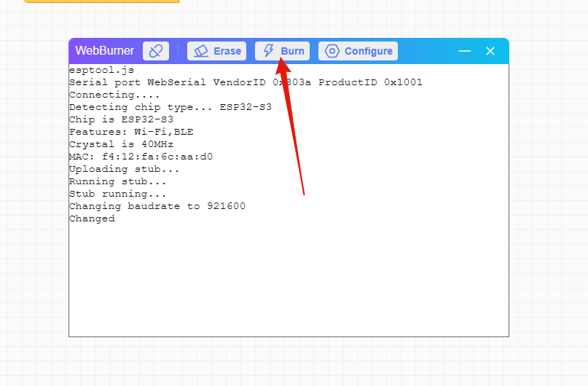This screenshot has height=386, width=588.
Task: Click the 'Crystal is 40MHz' line
Action: (121, 144)
